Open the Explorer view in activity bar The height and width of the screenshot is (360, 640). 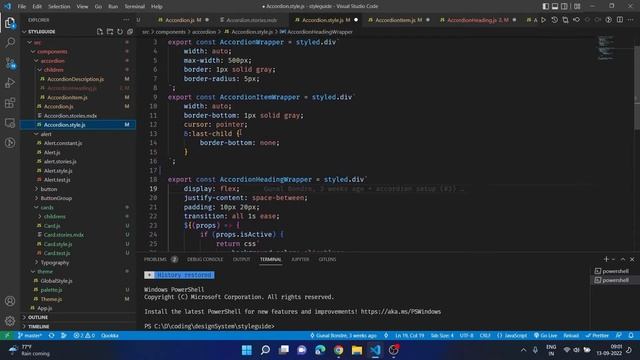[10, 23]
